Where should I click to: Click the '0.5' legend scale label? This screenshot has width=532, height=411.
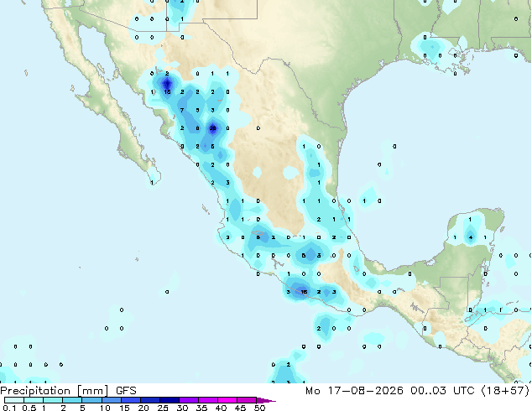(x=29, y=408)
